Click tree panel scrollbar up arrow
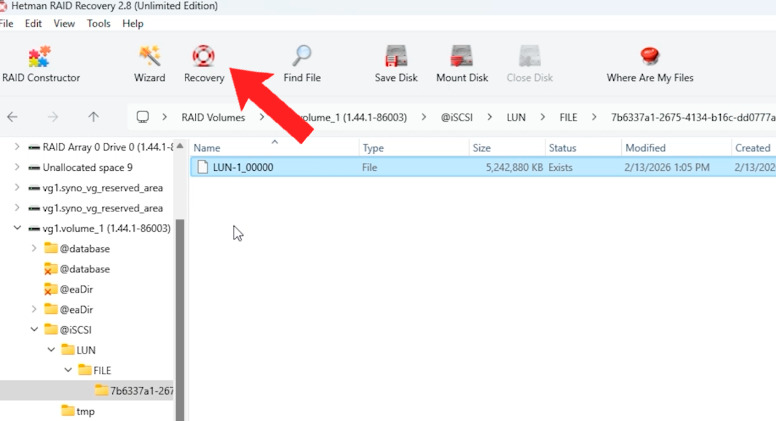This screenshot has height=421, width=776. pyautogui.click(x=180, y=146)
